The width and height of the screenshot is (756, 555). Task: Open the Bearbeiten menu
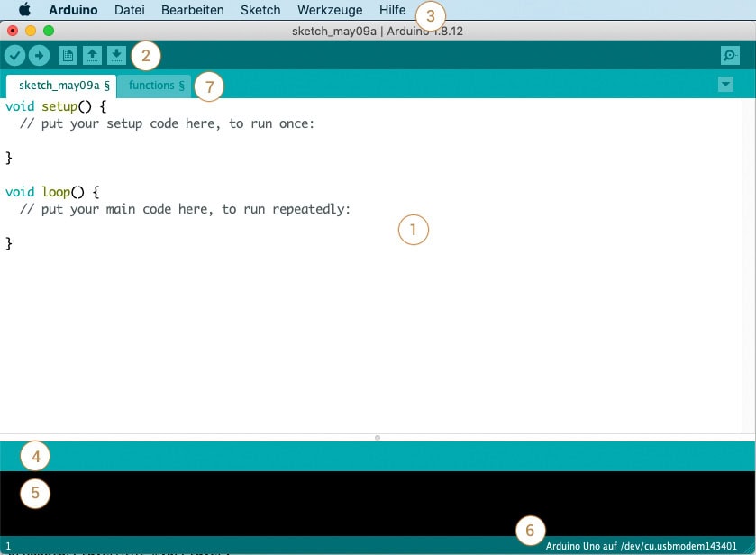coord(192,10)
